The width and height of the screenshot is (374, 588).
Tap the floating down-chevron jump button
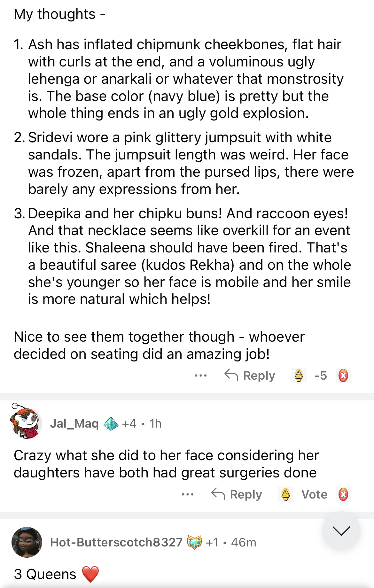pyautogui.click(x=341, y=531)
